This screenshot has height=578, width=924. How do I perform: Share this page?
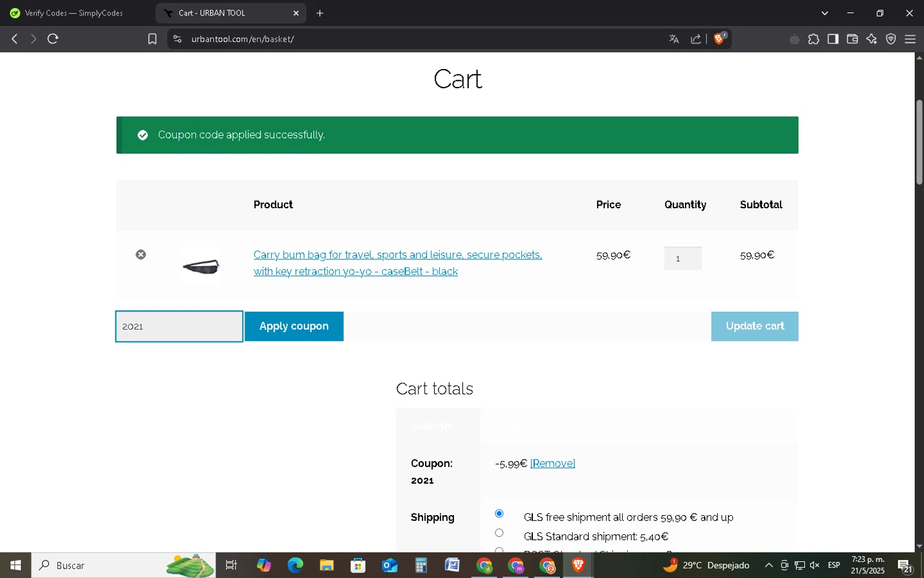coord(695,39)
